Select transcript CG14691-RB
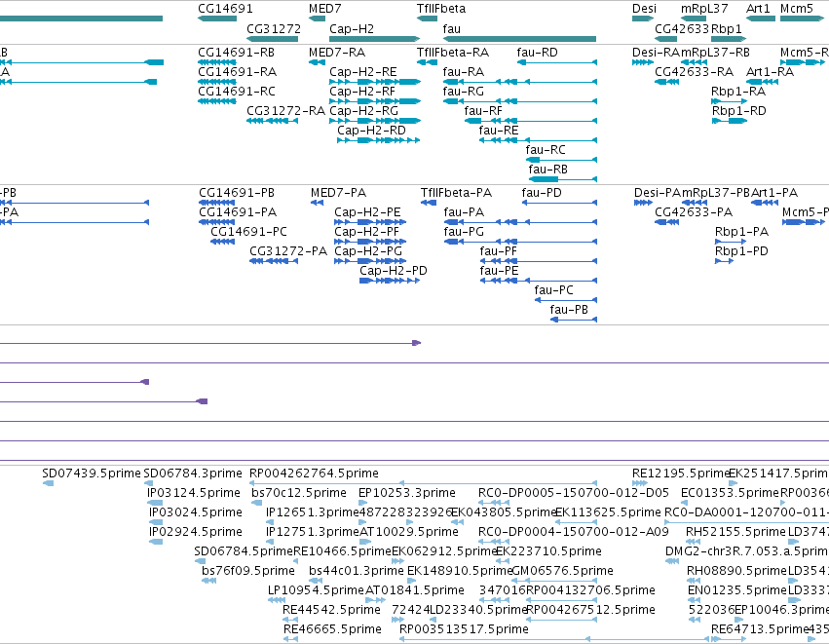The height and width of the screenshot is (644, 829). (x=236, y=53)
